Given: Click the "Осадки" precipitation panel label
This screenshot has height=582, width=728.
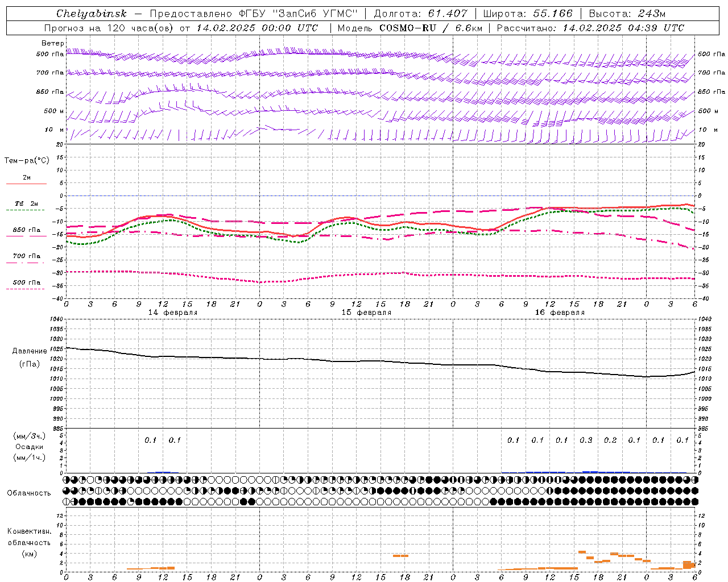Looking at the screenshot, I should tap(29, 447).
